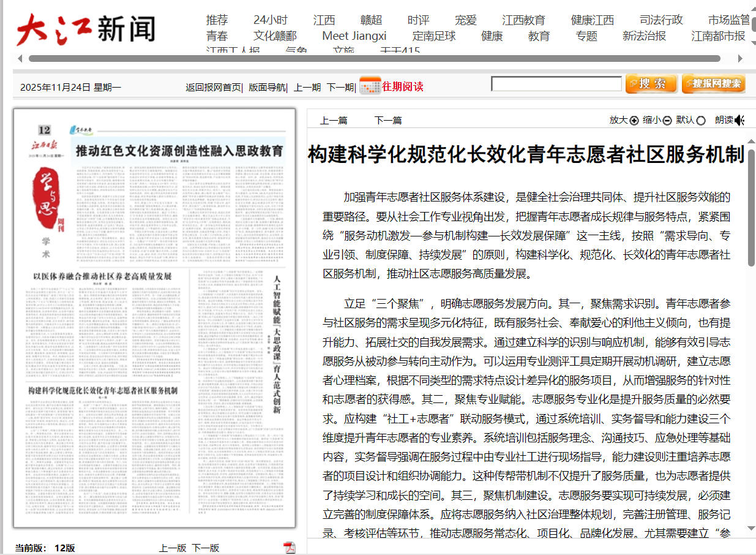Open 版面导航 link
This screenshot has width=756, height=555.
pyautogui.click(x=266, y=87)
